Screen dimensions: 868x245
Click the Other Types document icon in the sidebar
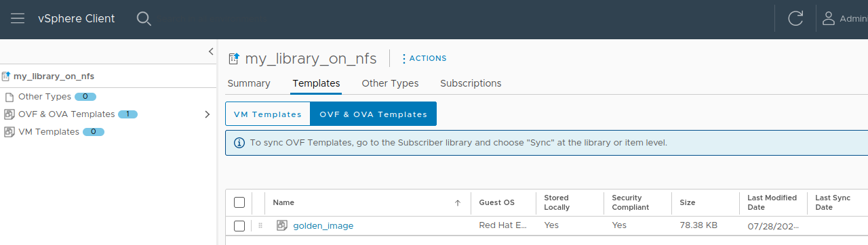[x=9, y=97]
